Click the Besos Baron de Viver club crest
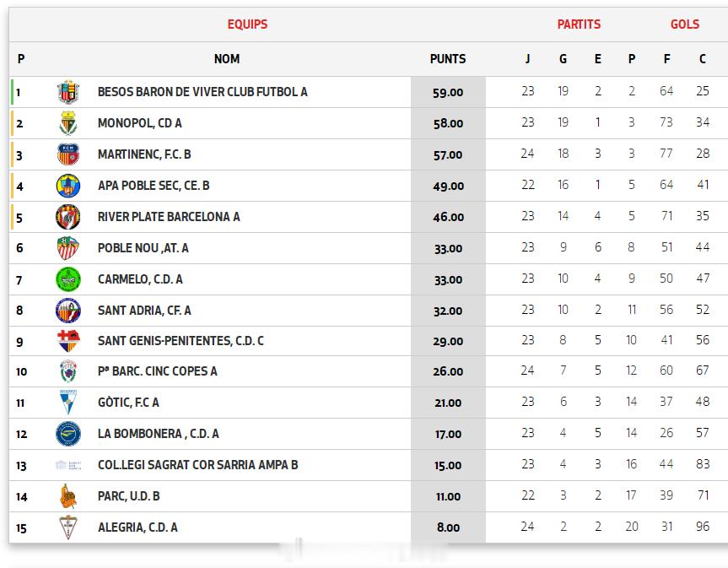 [67, 92]
